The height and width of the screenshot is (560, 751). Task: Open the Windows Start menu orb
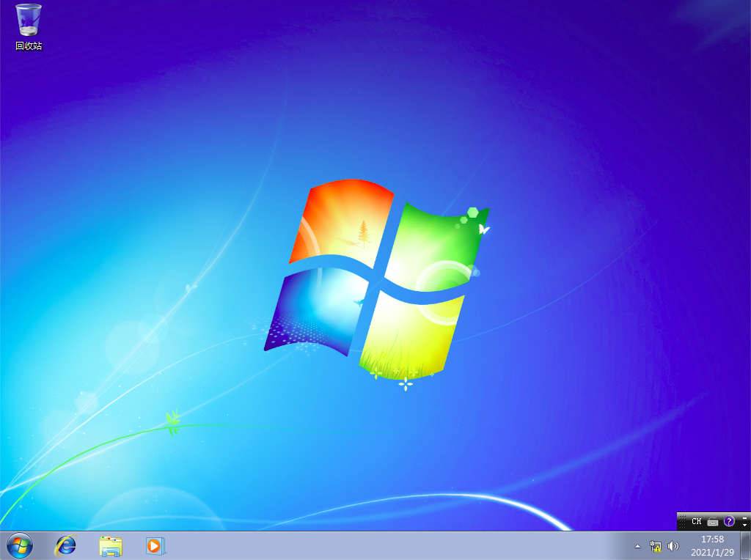[20, 545]
